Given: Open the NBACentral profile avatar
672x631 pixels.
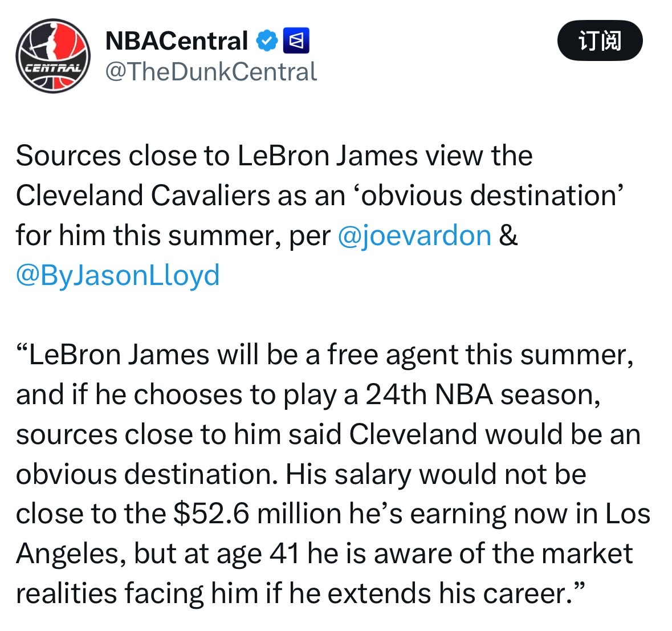Looking at the screenshot, I should pos(53,56).
